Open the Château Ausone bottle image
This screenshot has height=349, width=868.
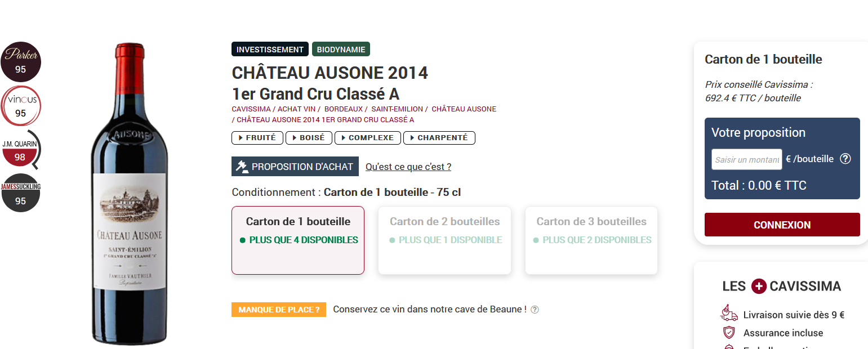click(x=130, y=194)
